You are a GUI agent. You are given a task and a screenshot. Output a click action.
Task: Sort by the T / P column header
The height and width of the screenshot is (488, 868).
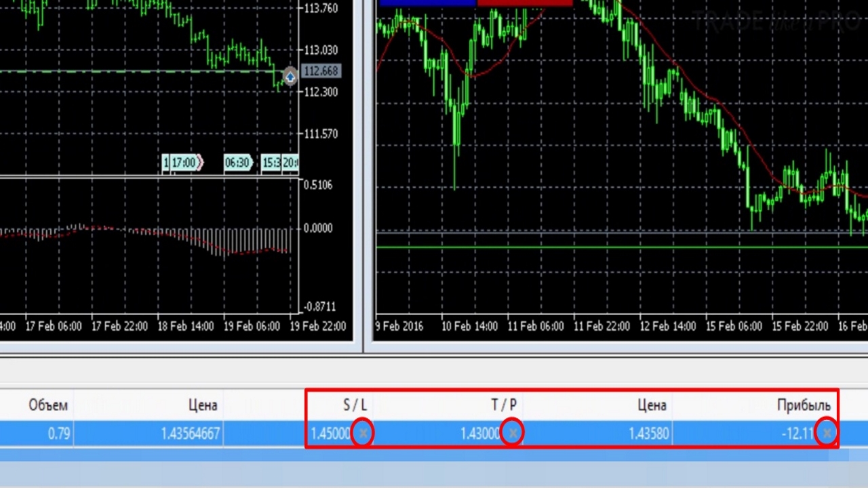click(x=504, y=405)
